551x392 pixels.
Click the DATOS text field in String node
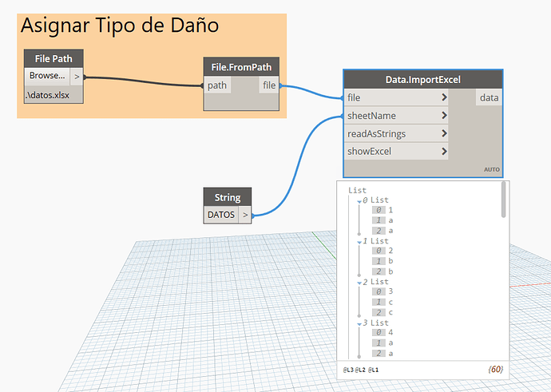coord(221,215)
